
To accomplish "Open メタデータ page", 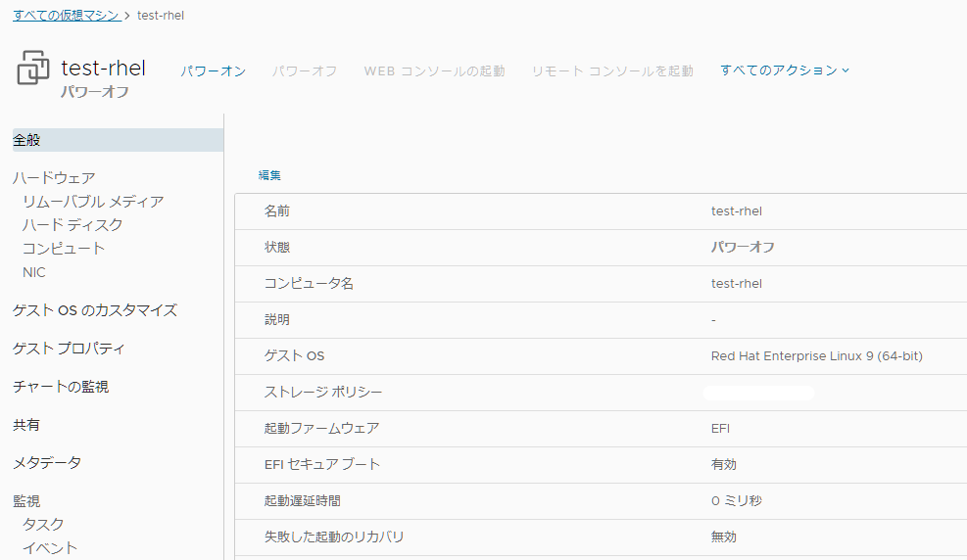I will tap(47, 463).
